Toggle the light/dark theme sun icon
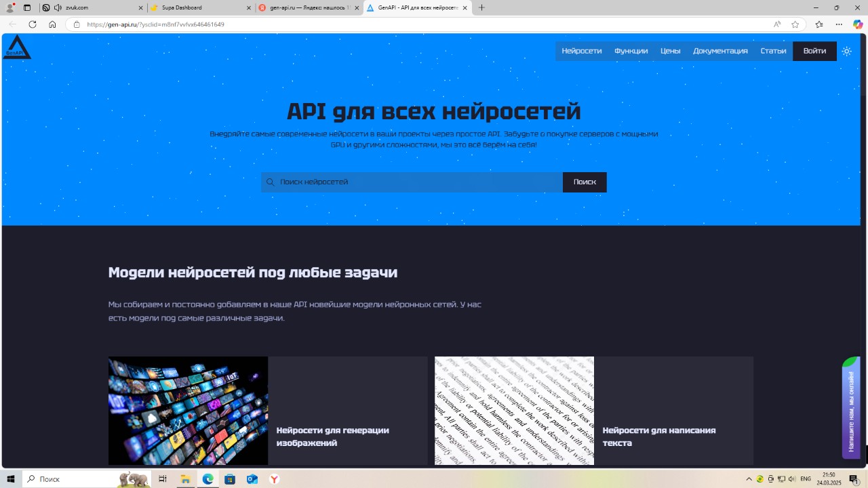The image size is (868, 488). pos(846,51)
